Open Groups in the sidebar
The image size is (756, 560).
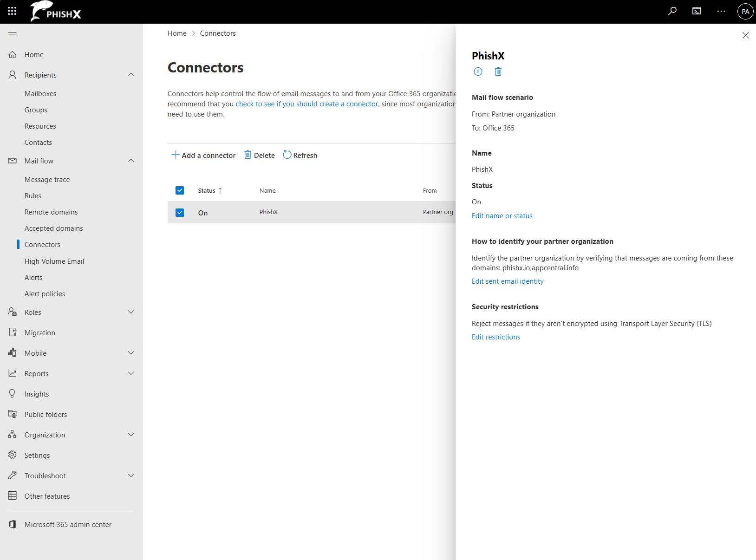click(x=36, y=110)
